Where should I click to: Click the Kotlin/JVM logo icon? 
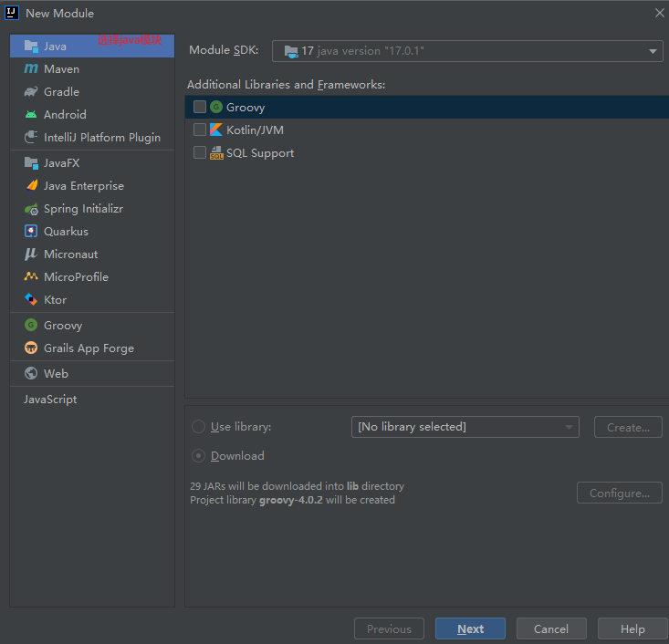(216, 130)
